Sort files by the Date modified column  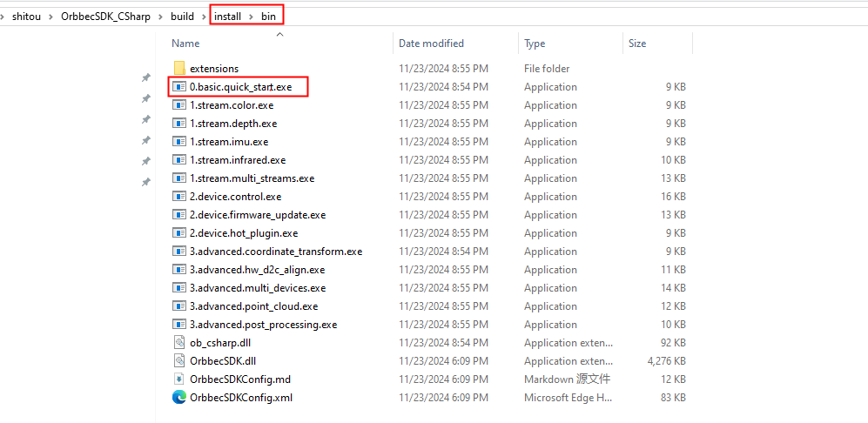[x=431, y=44]
